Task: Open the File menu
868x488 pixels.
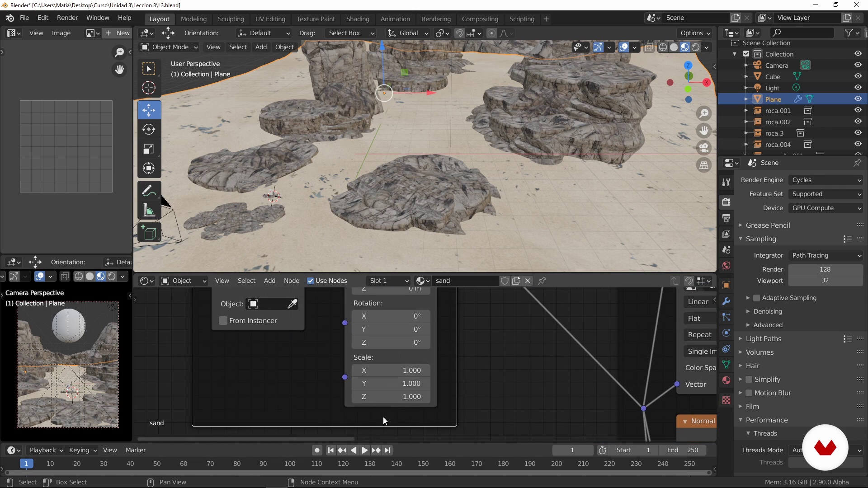Action: pos(24,18)
